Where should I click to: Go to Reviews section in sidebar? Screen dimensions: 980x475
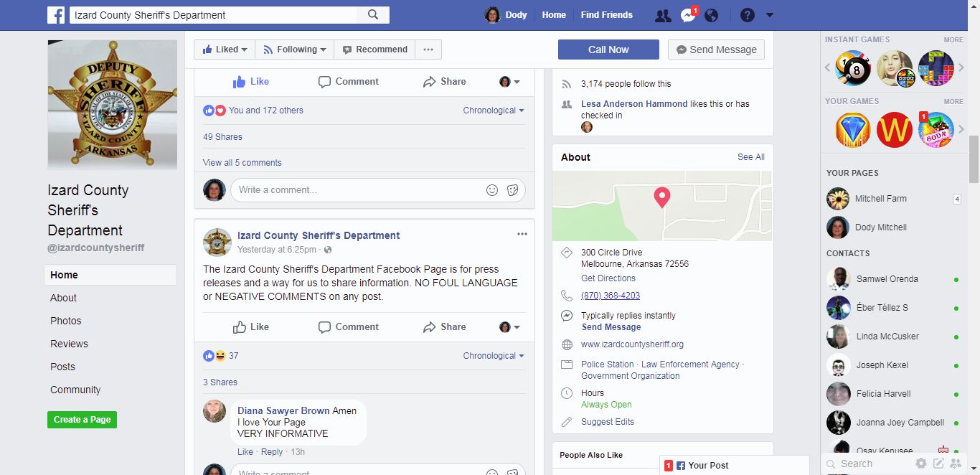coord(69,344)
